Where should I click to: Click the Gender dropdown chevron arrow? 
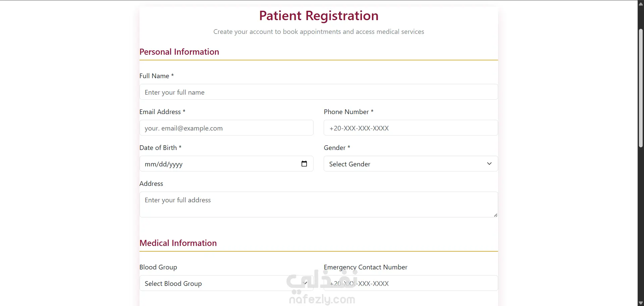(x=489, y=164)
